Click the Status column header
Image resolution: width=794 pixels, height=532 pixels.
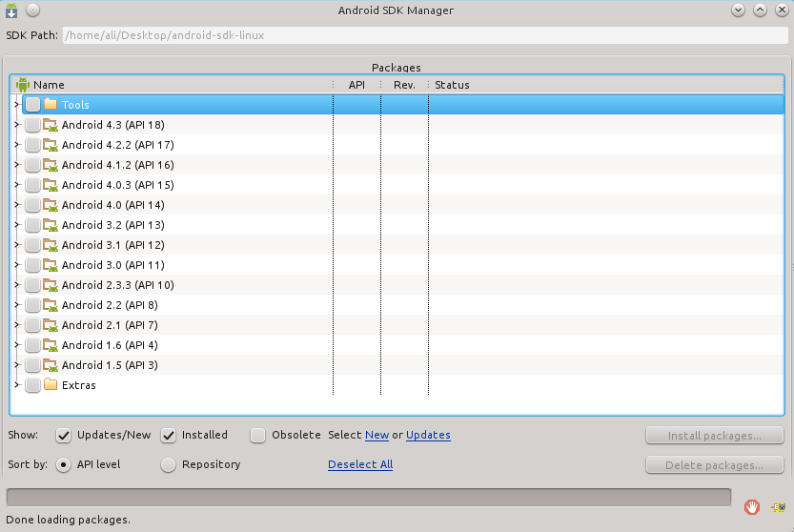(x=606, y=85)
